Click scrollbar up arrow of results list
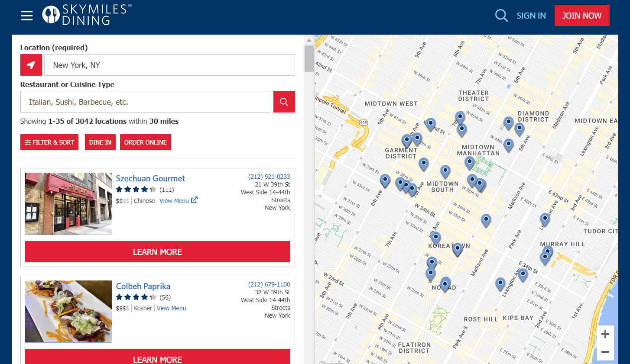Viewport: 630px width, 364px height. [x=309, y=40]
